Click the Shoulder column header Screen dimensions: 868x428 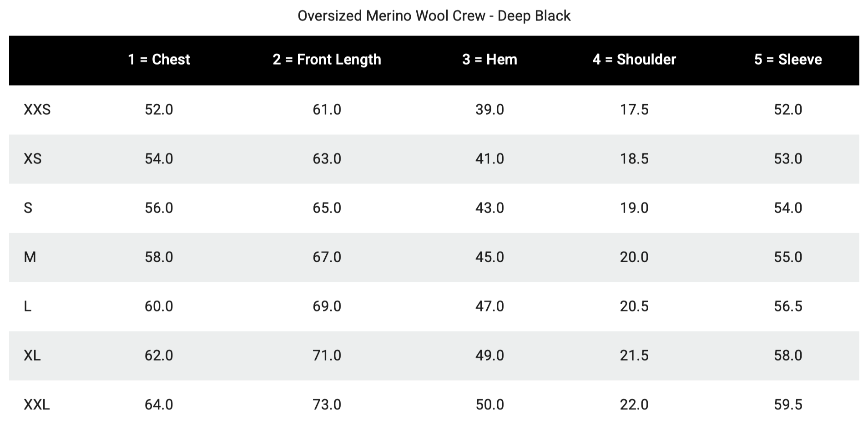[x=634, y=60]
